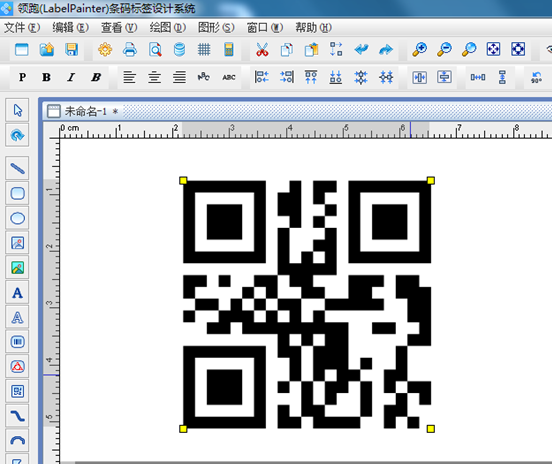Align text center
Image resolution: width=552 pixels, height=464 pixels.
click(154, 77)
